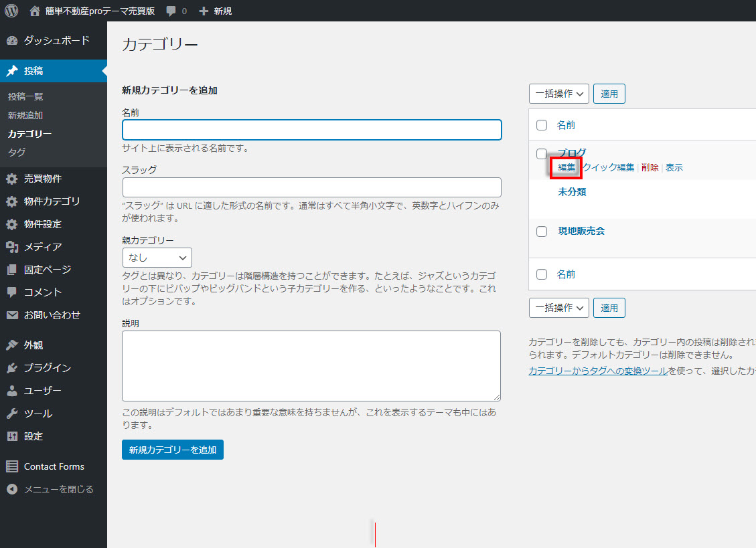Expand the top 一括操作 bulk actions dropdown
This screenshot has width=756, height=548.
[x=558, y=94]
